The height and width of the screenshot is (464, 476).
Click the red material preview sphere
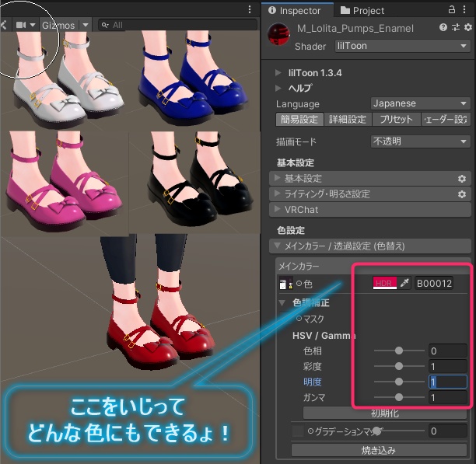(x=278, y=34)
